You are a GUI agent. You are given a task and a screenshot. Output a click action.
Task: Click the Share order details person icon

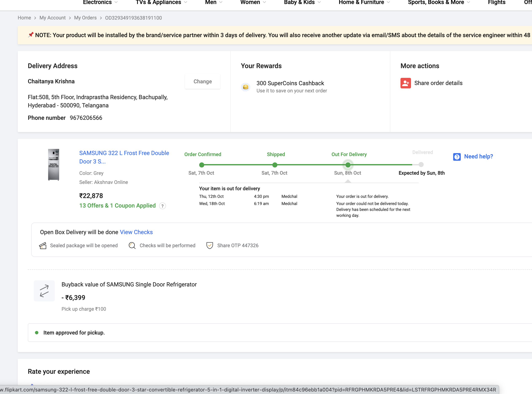(406, 83)
